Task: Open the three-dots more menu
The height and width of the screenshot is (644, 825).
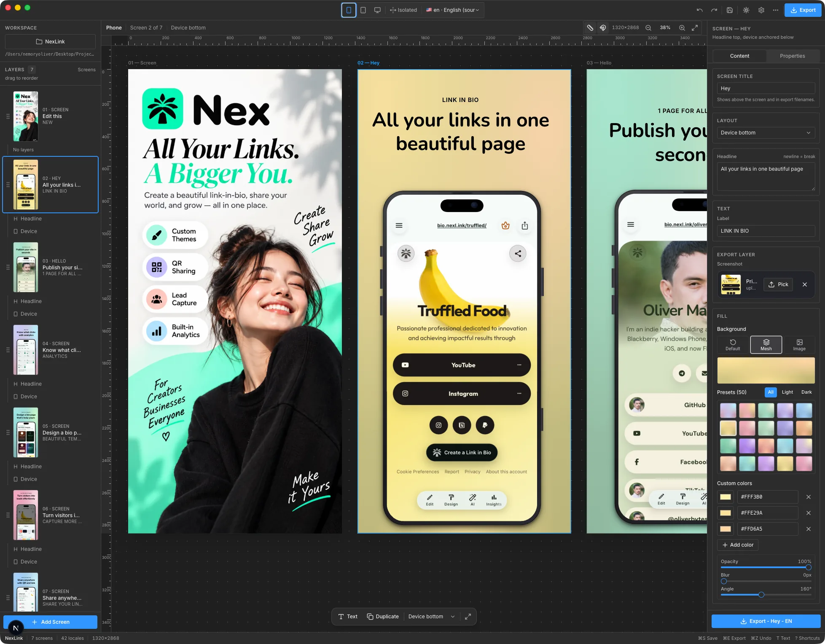Action: tap(776, 10)
